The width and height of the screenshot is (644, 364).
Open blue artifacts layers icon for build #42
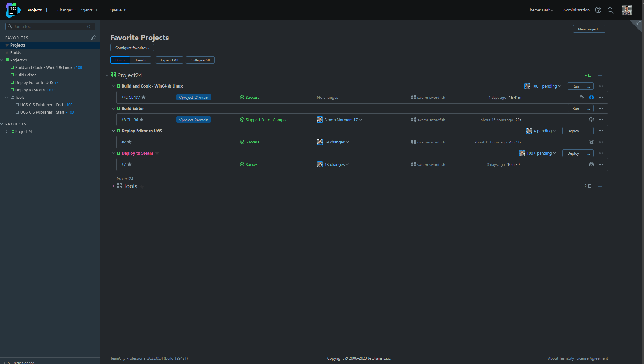click(591, 97)
